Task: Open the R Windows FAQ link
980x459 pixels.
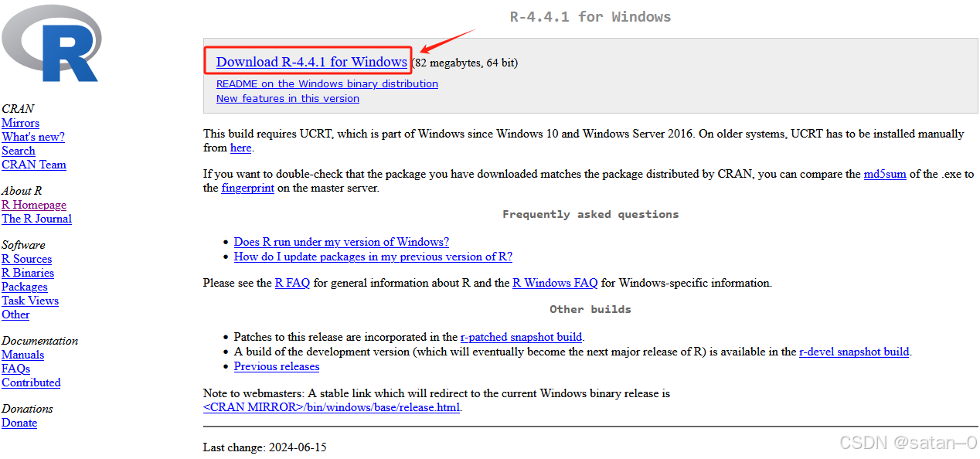Action: pyautogui.click(x=555, y=283)
